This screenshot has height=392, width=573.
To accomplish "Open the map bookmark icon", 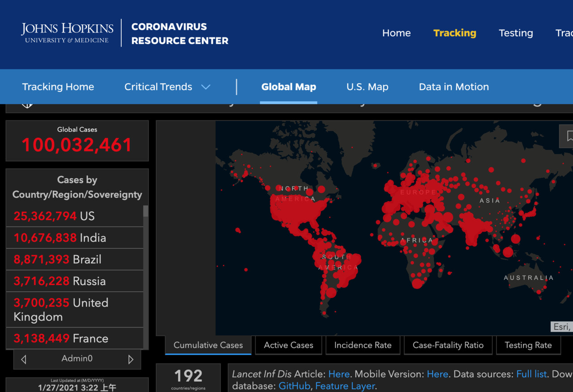I will point(569,136).
